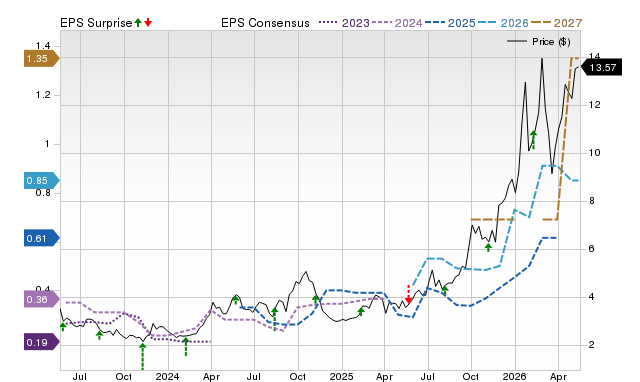The width and height of the screenshot is (640, 382).
Task: Click the 2026 label on the time axis
Action: pos(514,376)
